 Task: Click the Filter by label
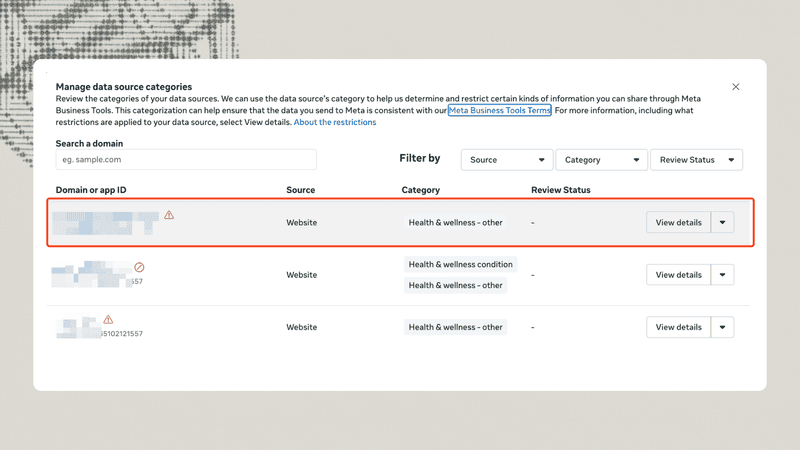419,158
